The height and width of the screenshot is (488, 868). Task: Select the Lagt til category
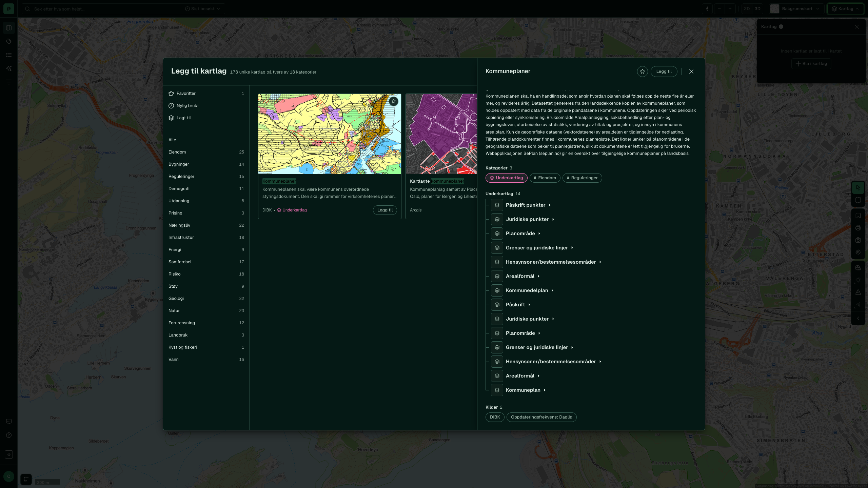point(206,118)
